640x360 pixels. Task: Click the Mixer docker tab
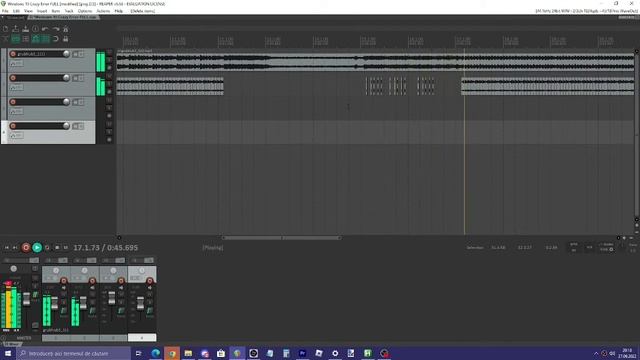pos(11,344)
